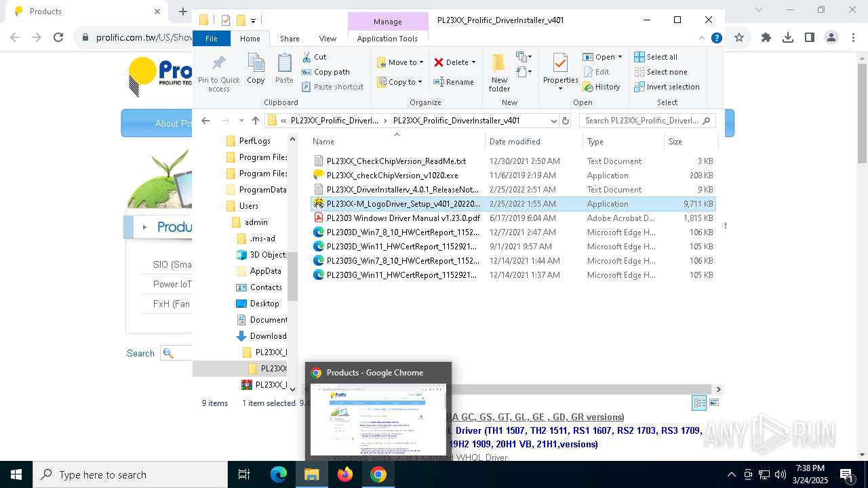Select the Home ribbon tab
This screenshot has height=488, width=868.
pos(250,39)
